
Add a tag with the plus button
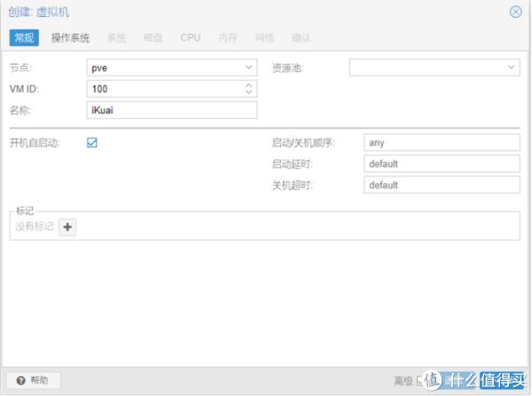pyautogui.click(x=67, y=227)
